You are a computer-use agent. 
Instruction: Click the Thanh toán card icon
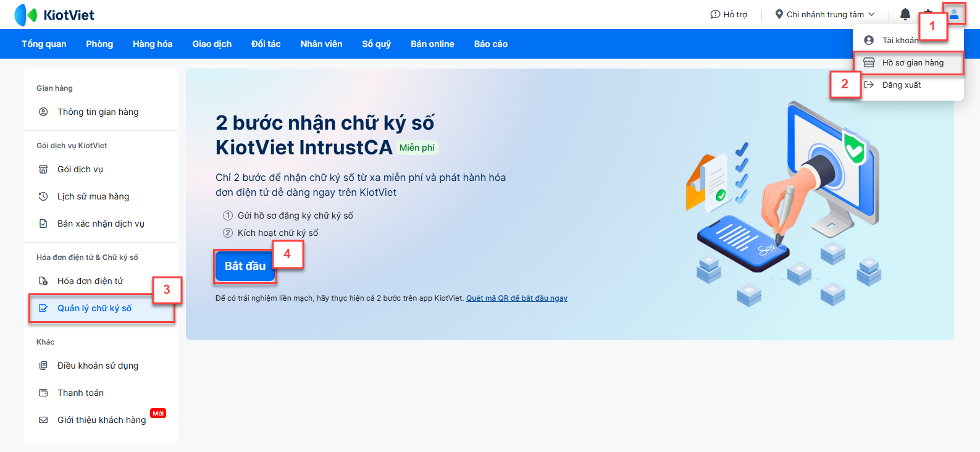(43, 393)
